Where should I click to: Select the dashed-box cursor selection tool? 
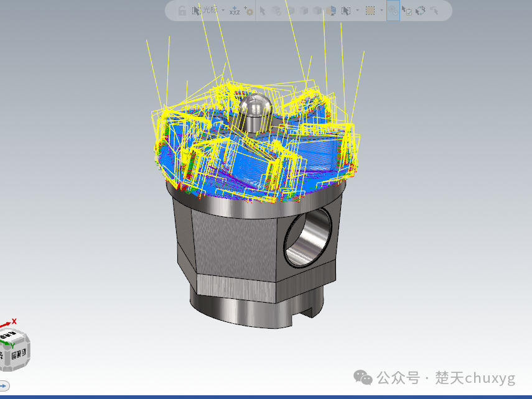pyautogui.click(x=346, y=11)
